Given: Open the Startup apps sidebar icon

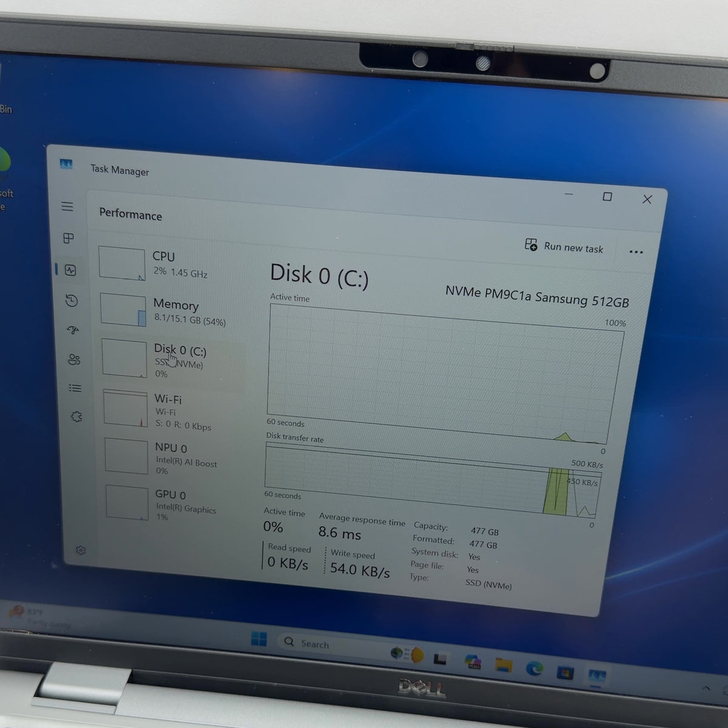Looking at the screenshot, I should click(73, 330).
